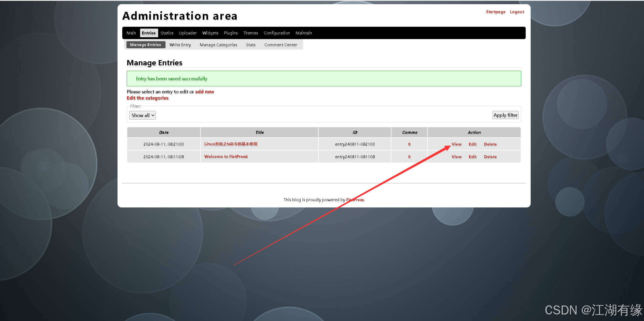Screen dimensions: 644x321
Task: Open the Stats submenu item
Action: pos(251,45)
